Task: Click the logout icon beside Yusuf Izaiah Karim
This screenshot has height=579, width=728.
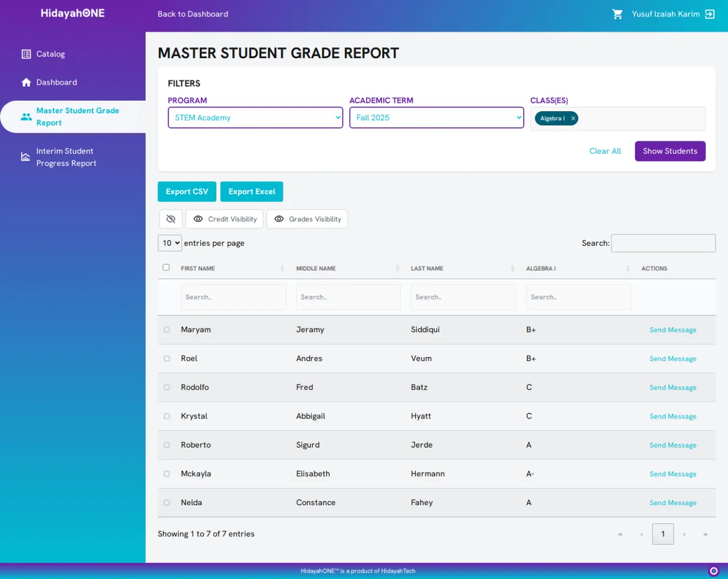Action: point(710,14)
